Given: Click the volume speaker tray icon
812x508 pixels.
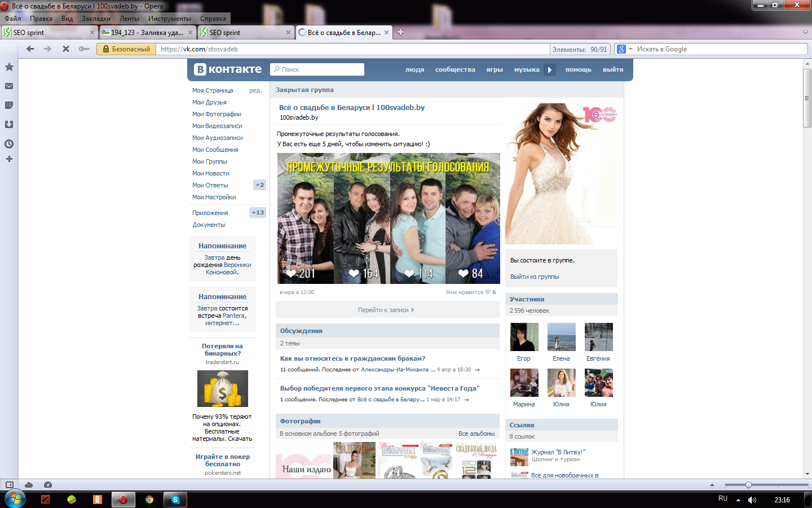Looking at the screenshot, I should pyautogui.click(x=752, y=500).
